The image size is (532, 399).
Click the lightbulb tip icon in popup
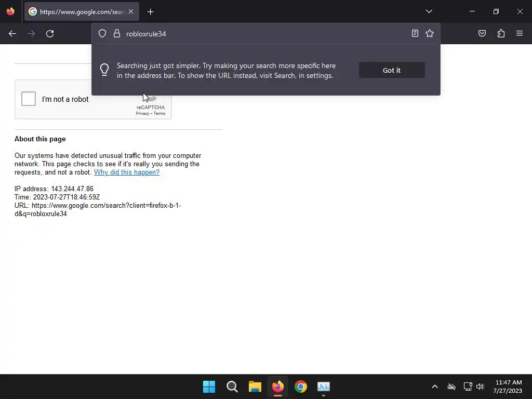104,70
